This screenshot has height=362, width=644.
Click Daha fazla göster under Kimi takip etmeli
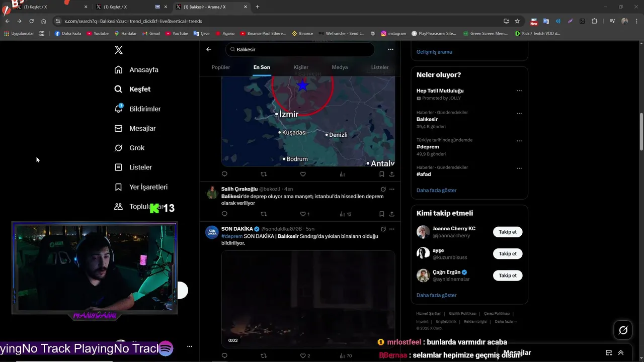point(437,295)
